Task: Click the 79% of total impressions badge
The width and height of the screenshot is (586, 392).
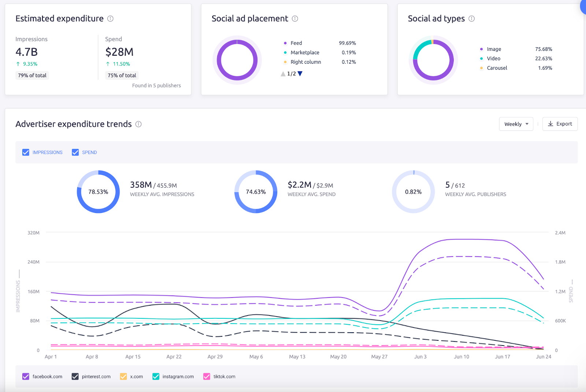Action: pyautogui.click(x=32, y=75)
